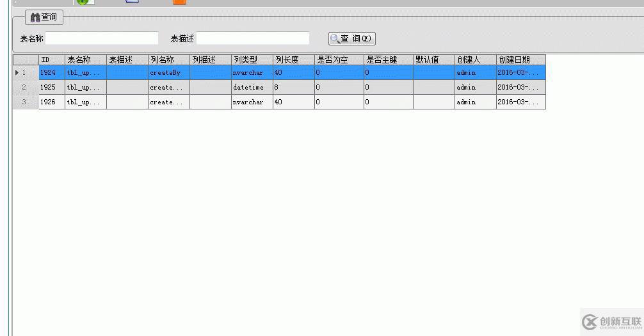Sort by 创建日期 column header
This screenshot has height=336, width=644.
pos(521,60)
